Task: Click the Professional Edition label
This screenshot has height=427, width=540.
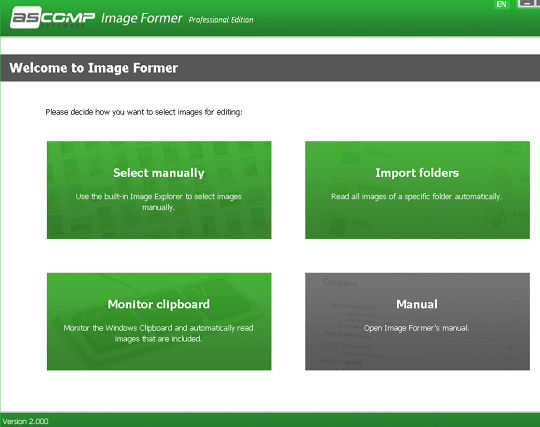Action: 221,20
